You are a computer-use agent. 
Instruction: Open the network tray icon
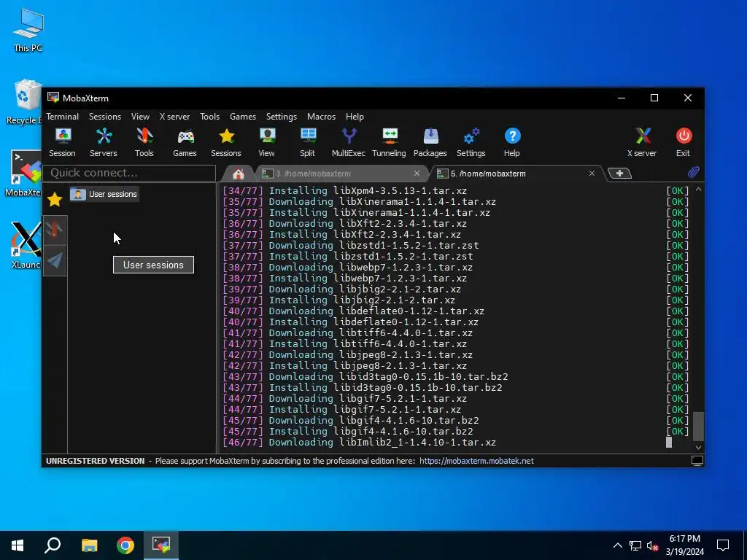635,545
